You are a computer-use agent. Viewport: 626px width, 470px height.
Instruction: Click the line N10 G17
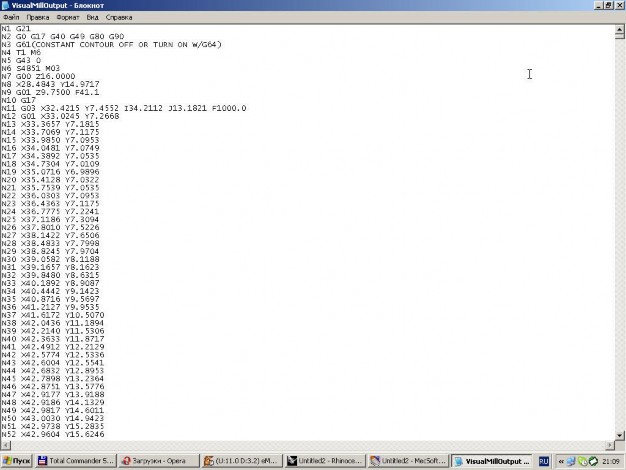point(19,100)
